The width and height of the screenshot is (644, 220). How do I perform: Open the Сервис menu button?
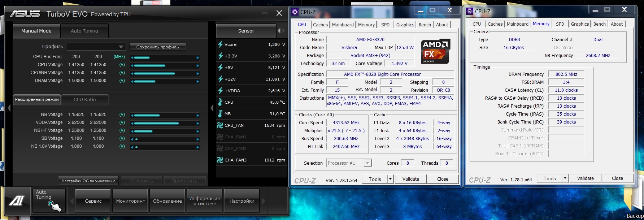[x=93, y=201]
